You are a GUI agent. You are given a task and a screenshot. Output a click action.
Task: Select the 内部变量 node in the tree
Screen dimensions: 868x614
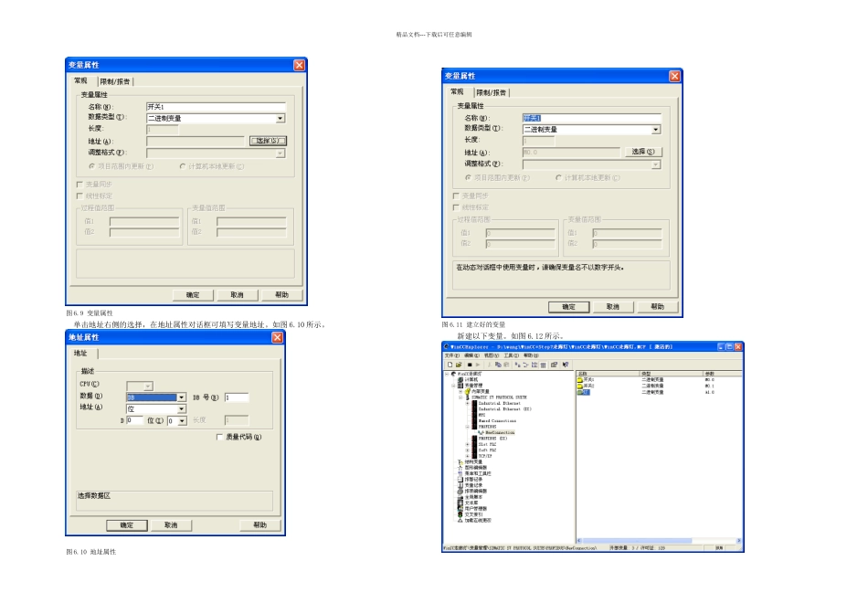pos(477,391)
